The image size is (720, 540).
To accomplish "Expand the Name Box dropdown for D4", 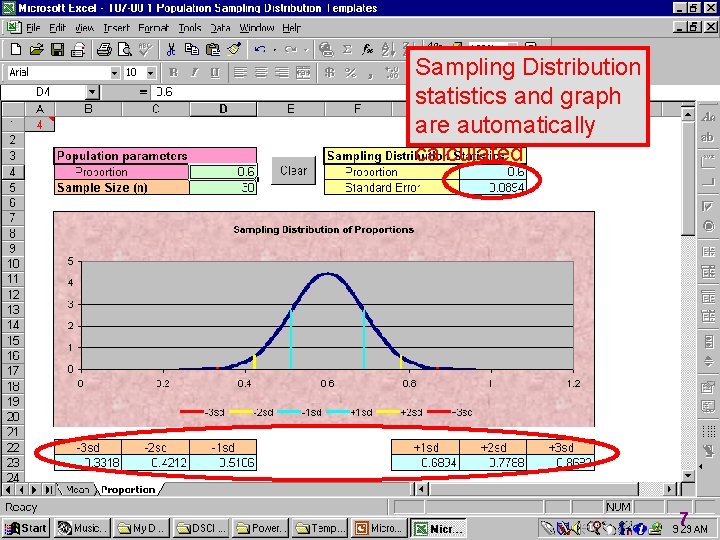I will [x=92, y=92].
